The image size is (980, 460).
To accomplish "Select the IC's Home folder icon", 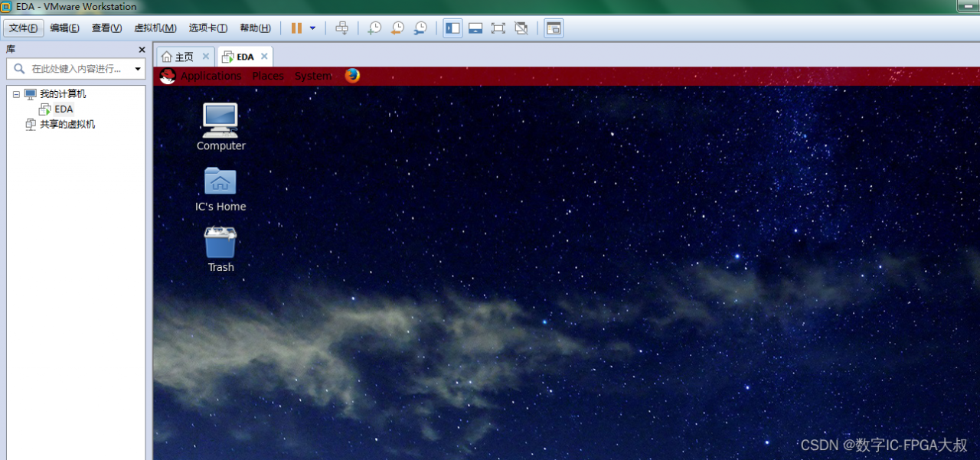I will coord(220,189).
